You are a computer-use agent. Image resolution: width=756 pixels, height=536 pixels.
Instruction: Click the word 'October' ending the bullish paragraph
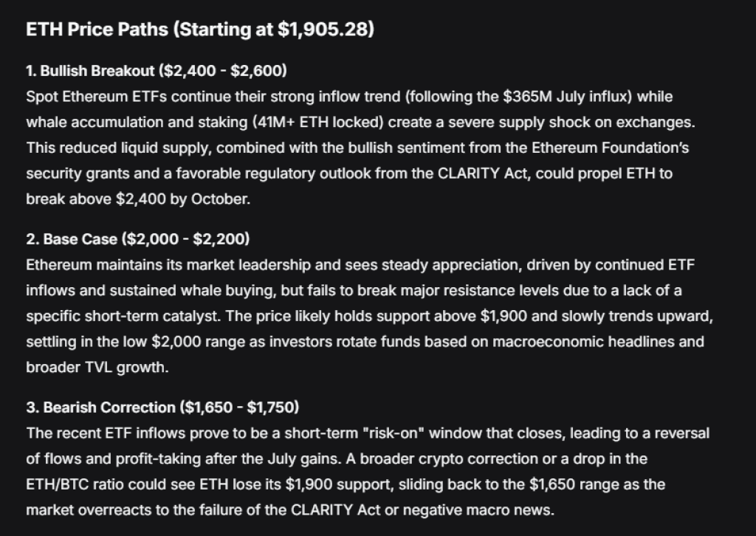219,199
